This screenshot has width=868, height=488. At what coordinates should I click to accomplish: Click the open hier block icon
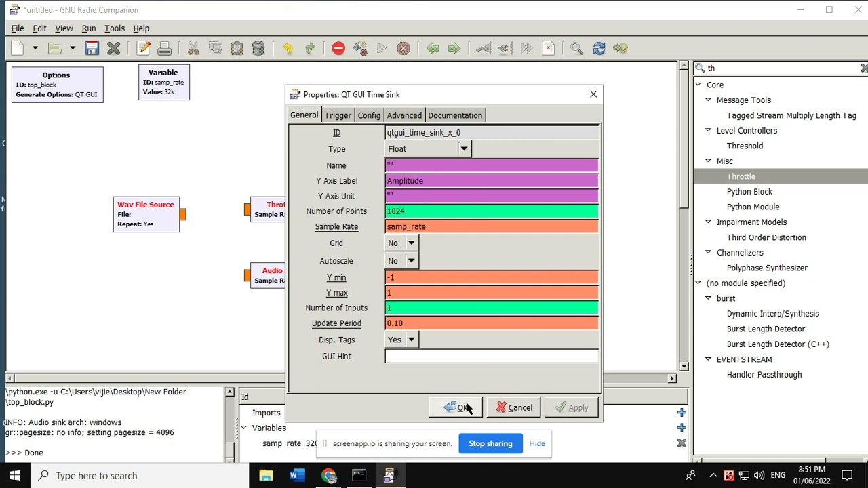(620, 48)
